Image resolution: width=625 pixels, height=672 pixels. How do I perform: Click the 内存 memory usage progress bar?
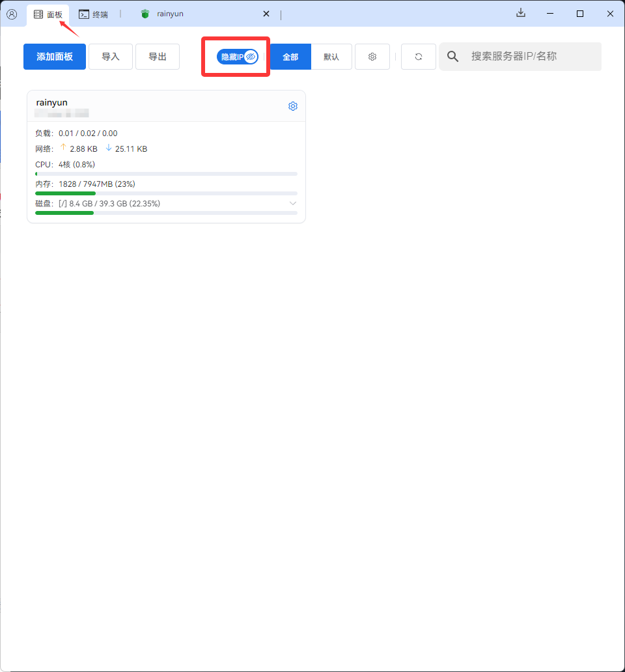click(x=165, y=193)
